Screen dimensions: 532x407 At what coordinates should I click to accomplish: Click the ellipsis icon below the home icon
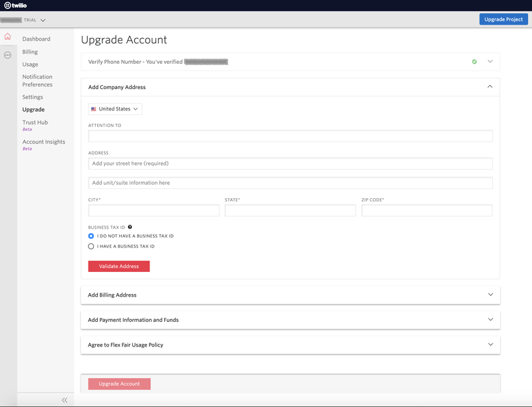(7, 54)
